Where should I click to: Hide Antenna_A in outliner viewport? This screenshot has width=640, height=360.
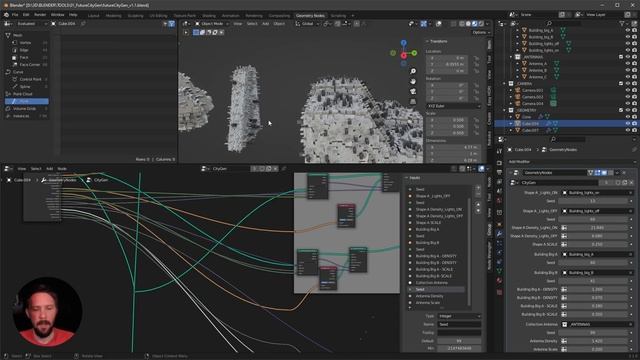click(x=628, y=63)
